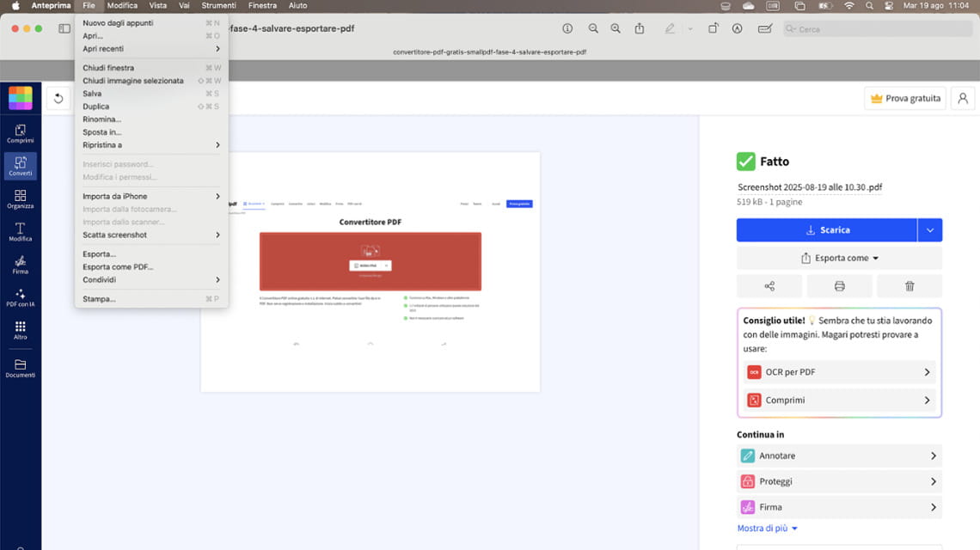Click the converted PDF page preview
This screenshot has height=550, width=980.
[370, 272]
